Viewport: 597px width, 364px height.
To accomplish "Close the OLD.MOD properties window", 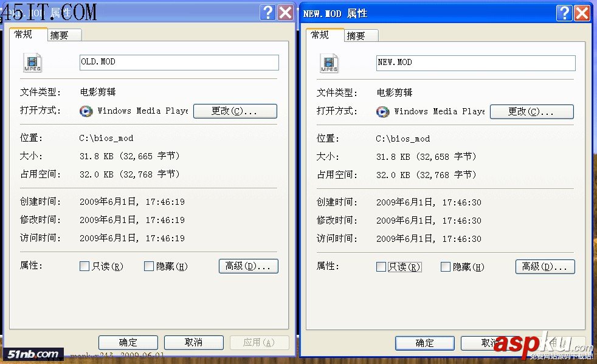I will pos(286,13).
